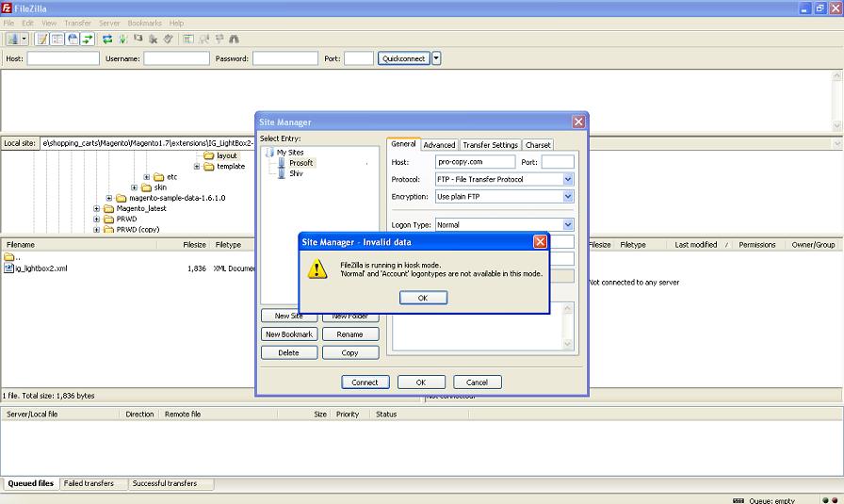Click the ig_lightbox2.xml file icon
The height and width of the screenshot is (504, 844).
pyautogui.click(x=8, y=268)
